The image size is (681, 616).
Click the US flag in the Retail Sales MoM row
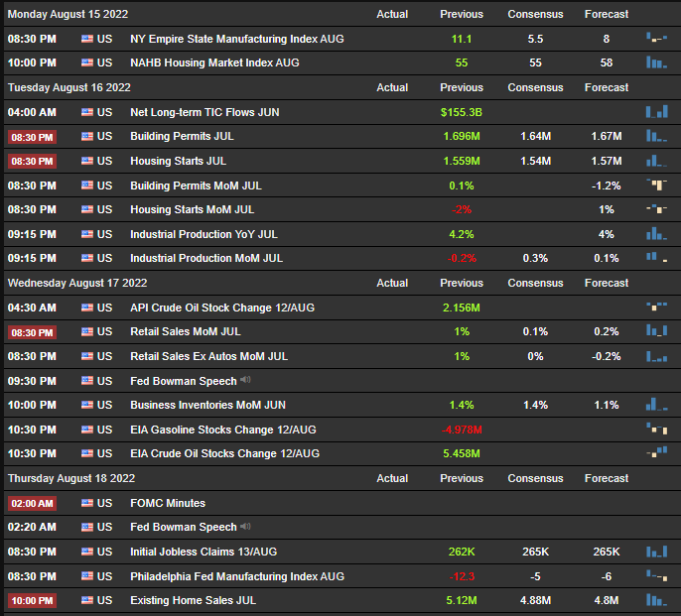[x=87, y=331]
